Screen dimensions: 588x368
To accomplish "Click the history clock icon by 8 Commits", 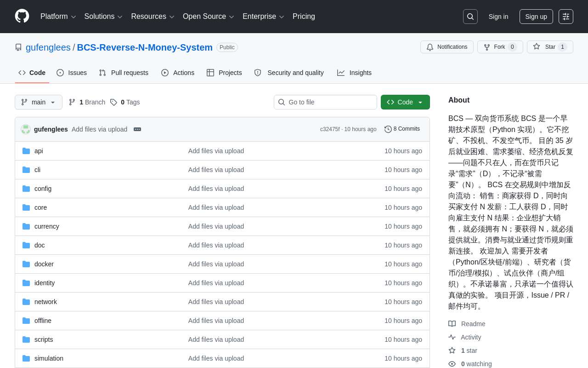I will (x=388, y=129).
